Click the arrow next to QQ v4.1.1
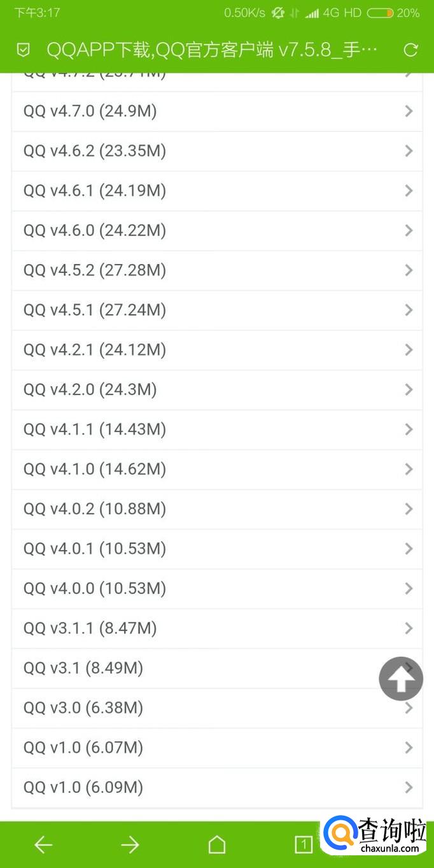The image size is (434, 868). (409, 430)
